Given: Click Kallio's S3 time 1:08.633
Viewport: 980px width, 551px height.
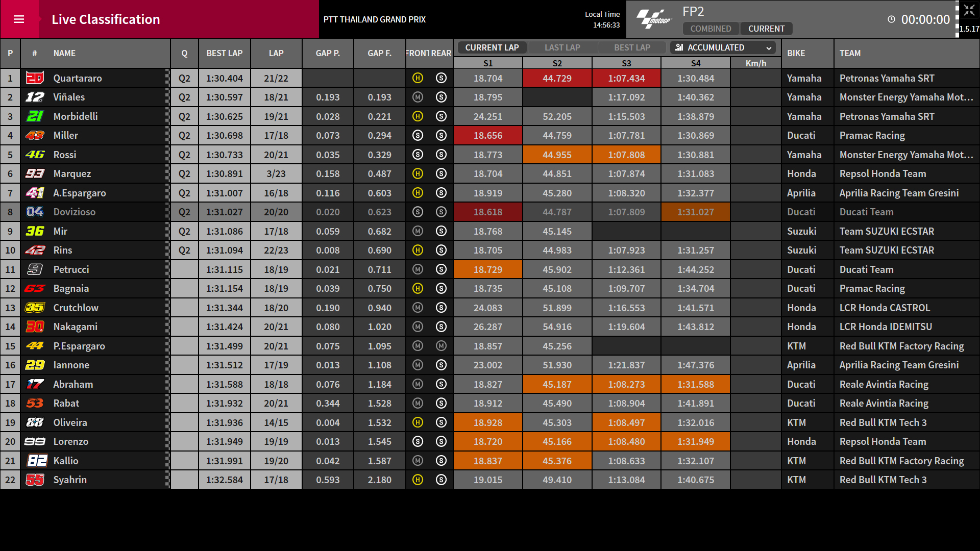Looking at the screenshot, I should [626, 461].
